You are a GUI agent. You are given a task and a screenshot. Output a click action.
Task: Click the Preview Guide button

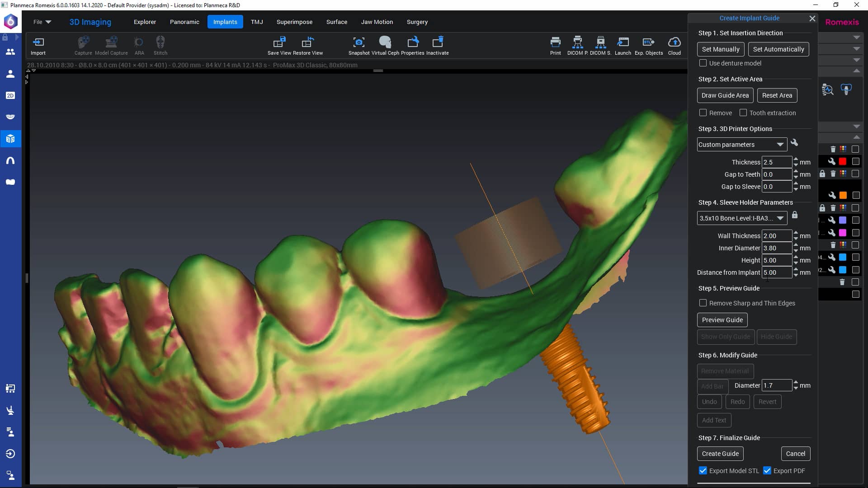point(722,320)
